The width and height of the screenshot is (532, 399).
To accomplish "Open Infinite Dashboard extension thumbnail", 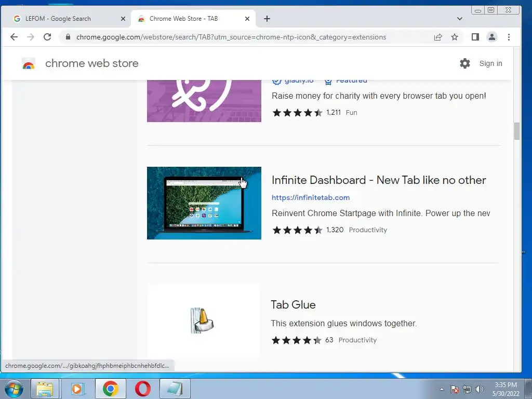I will pyautogui.click(x=204, y=203).
